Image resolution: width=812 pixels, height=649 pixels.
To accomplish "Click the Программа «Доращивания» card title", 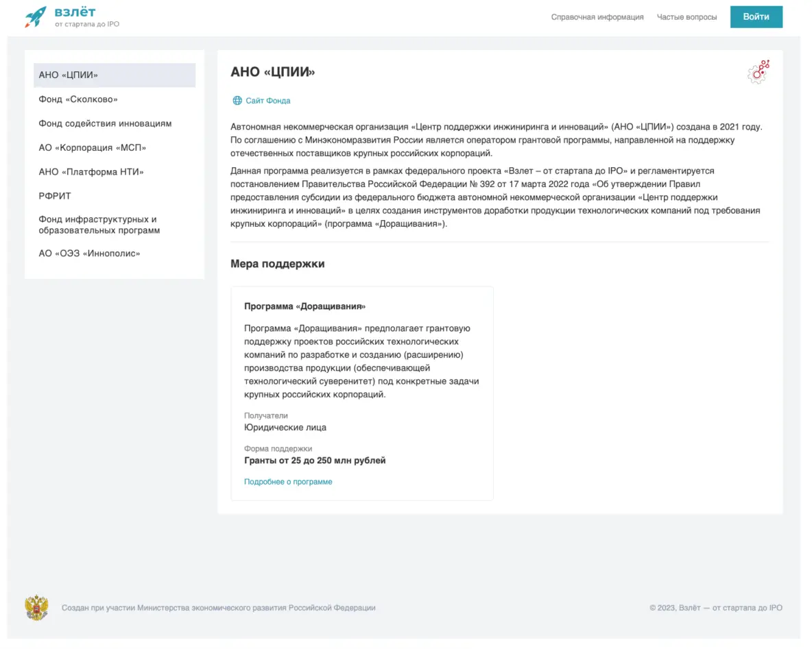I will [x=304, y=306].
